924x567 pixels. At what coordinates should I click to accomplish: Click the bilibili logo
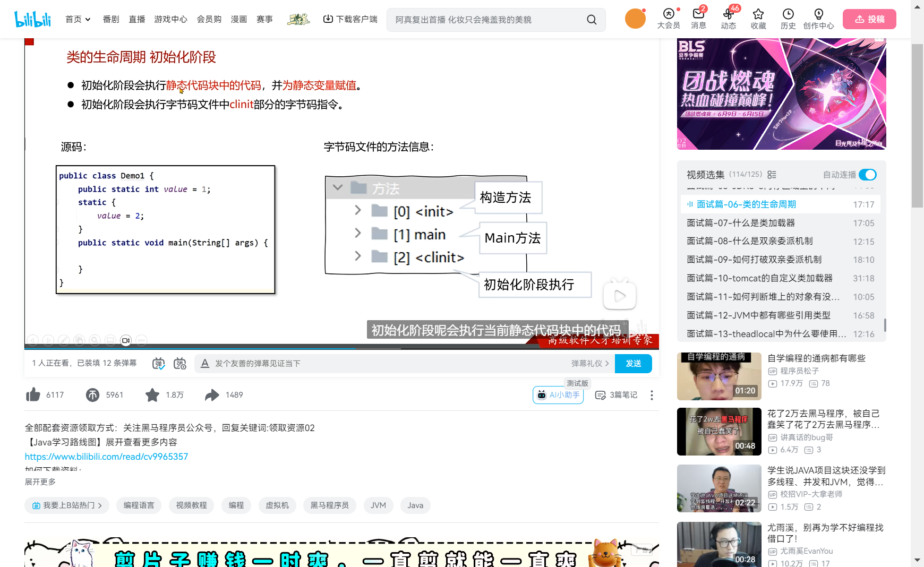click(x=33, y=19)
